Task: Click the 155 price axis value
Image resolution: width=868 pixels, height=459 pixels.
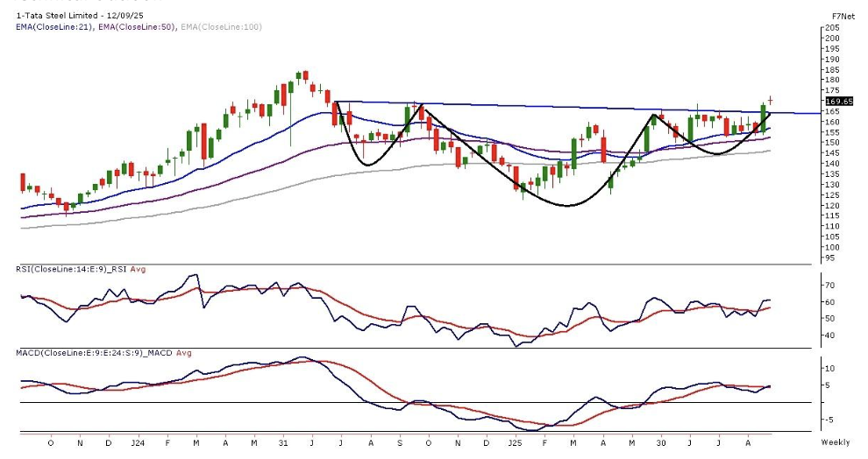Action: pyautogui.click(x=832, y=132)
